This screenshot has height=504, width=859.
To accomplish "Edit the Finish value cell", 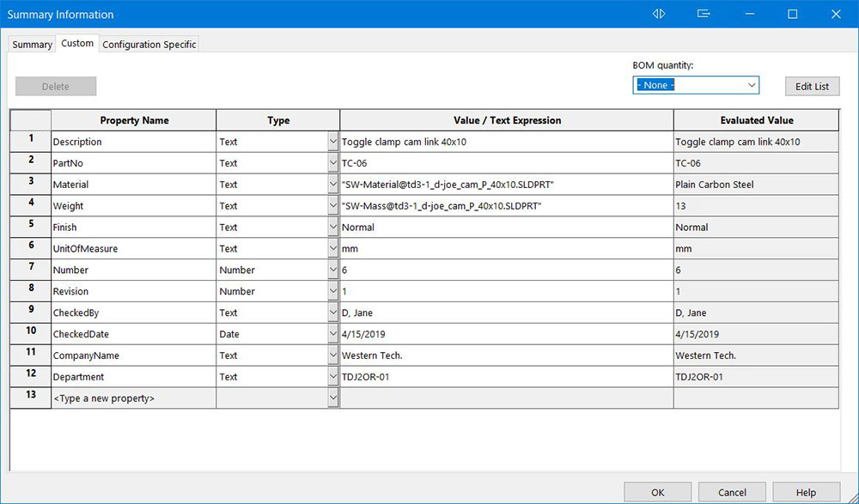I will click(506, 228).
